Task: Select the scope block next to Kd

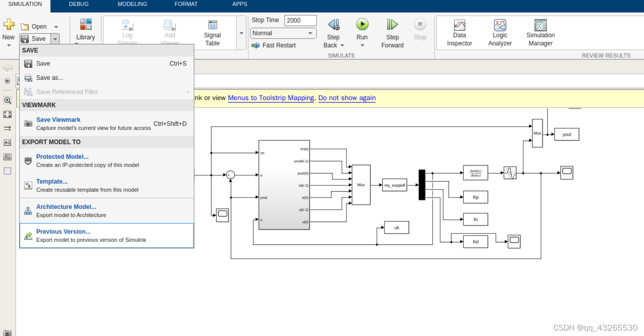Action: click(514, 241)
